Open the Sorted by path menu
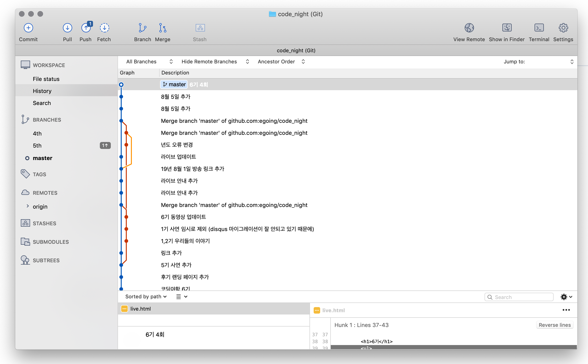This screenshot has width=588, height=364. [x=146, y=297]
